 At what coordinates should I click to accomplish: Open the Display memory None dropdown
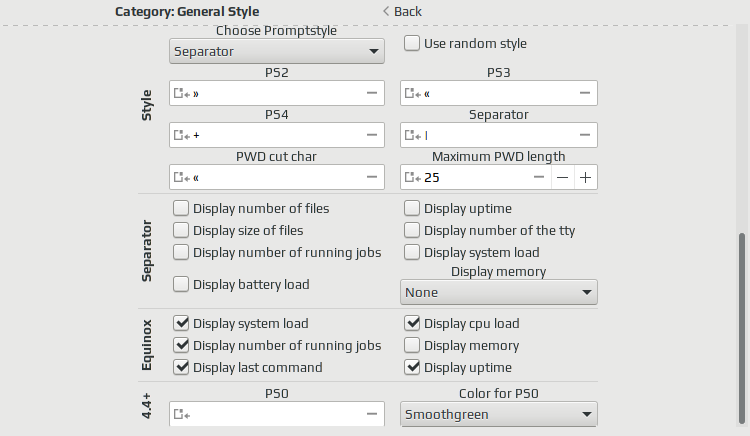(x=498, y=292)
